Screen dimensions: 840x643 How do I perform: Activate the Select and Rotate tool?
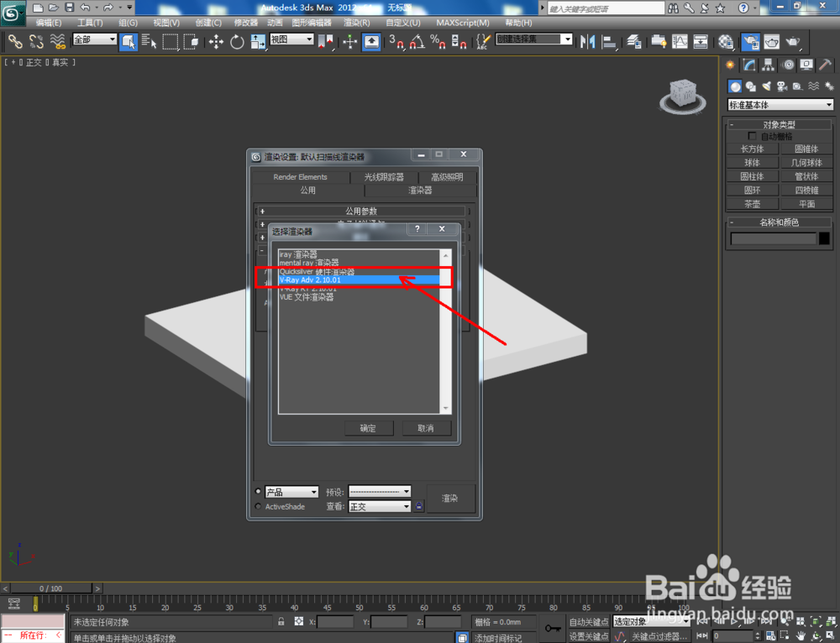pos(237,41)
